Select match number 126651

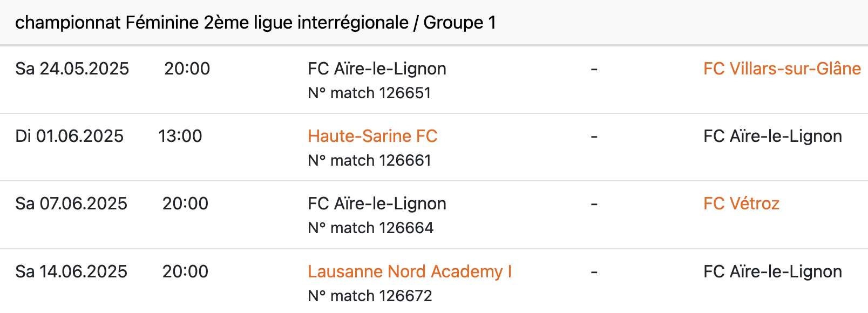click(x=369, y=93)
